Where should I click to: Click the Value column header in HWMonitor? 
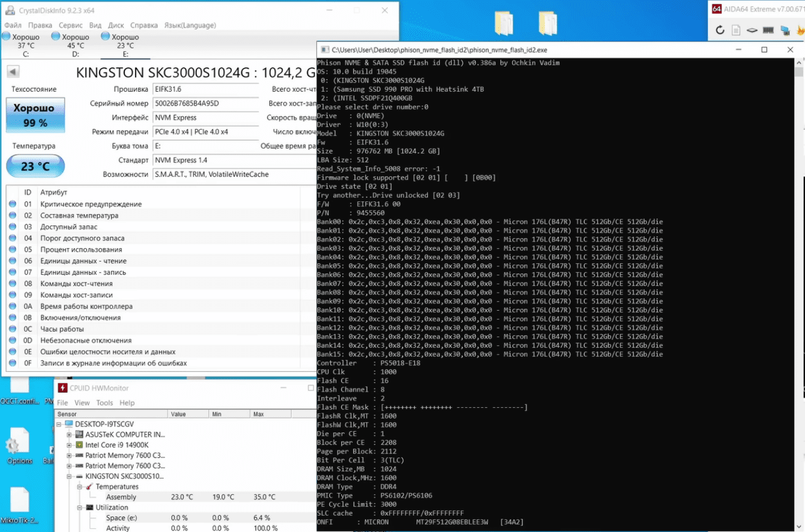188,414
